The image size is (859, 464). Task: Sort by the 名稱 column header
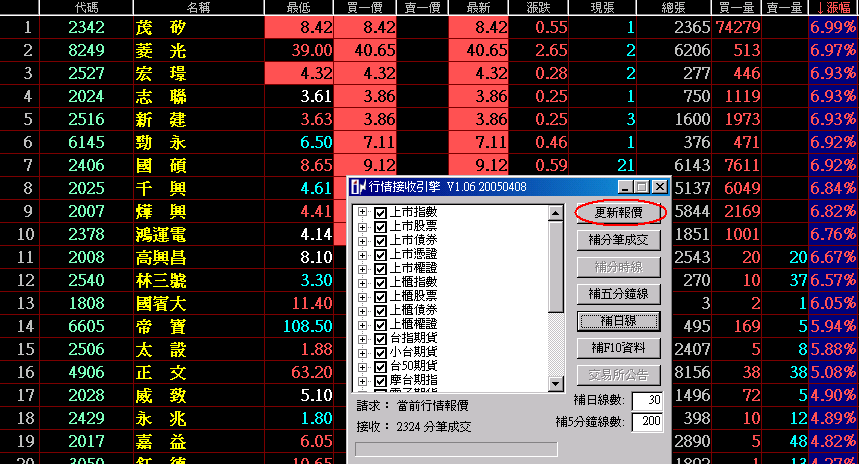click(x=198, y=7)
